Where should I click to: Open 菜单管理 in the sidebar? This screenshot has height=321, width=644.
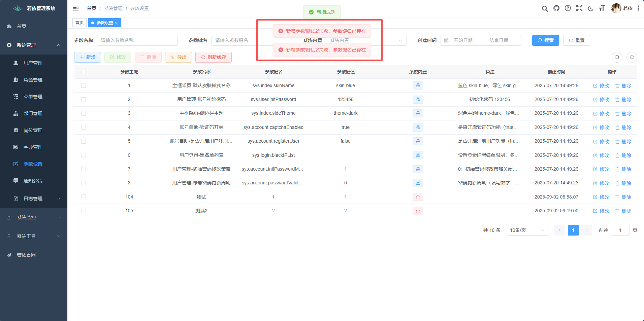click(34, 97)
